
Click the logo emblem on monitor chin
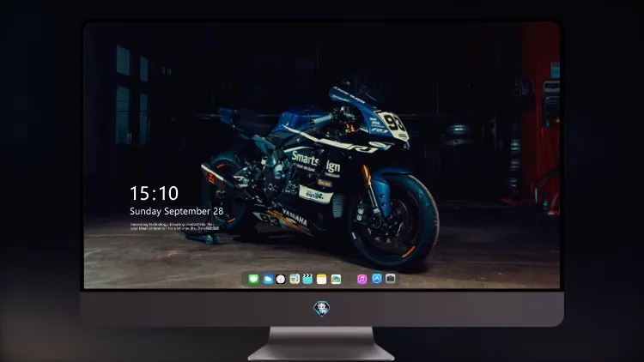pyautogui.click(x=322, y=309)
